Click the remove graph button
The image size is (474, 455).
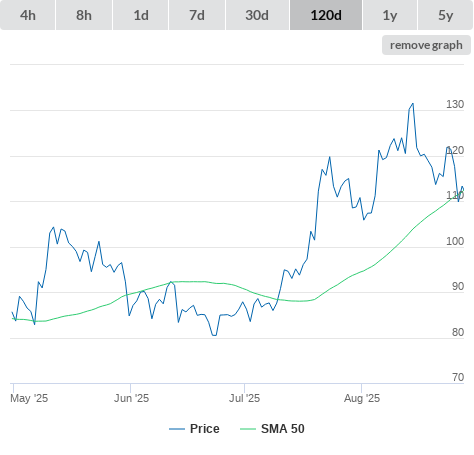[x=426, y=45]
